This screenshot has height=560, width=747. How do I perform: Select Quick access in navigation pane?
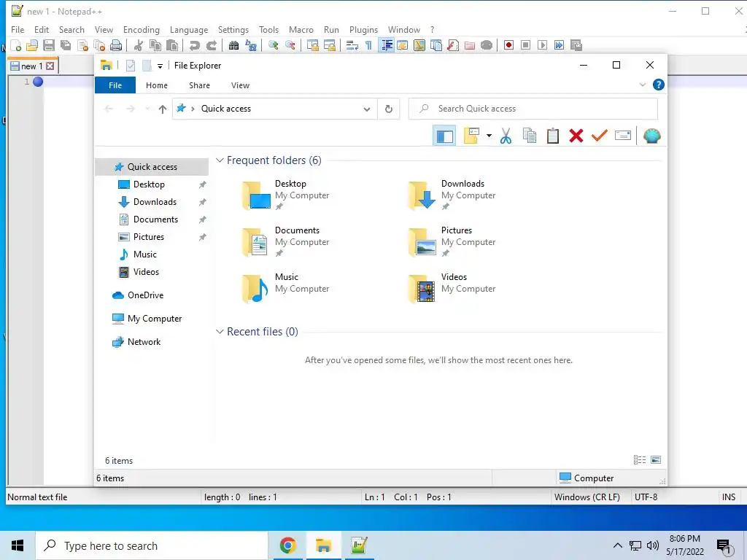click(x=152, y=167)
